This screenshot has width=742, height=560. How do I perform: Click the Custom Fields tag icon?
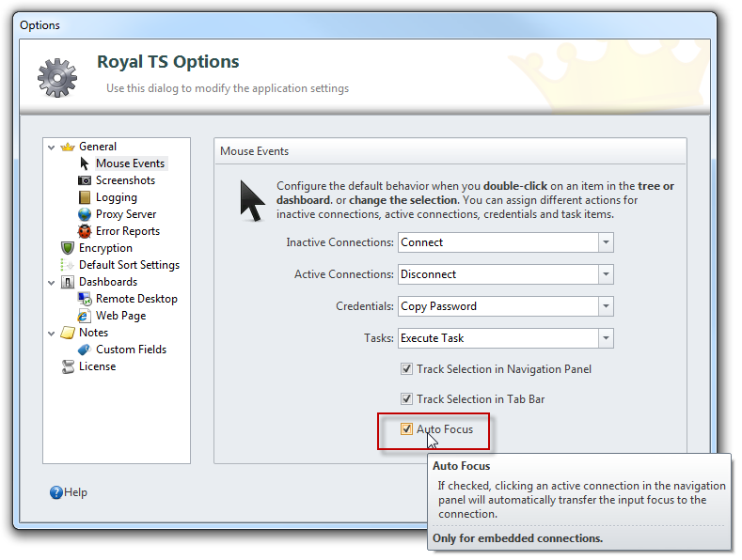click(85, 350)
